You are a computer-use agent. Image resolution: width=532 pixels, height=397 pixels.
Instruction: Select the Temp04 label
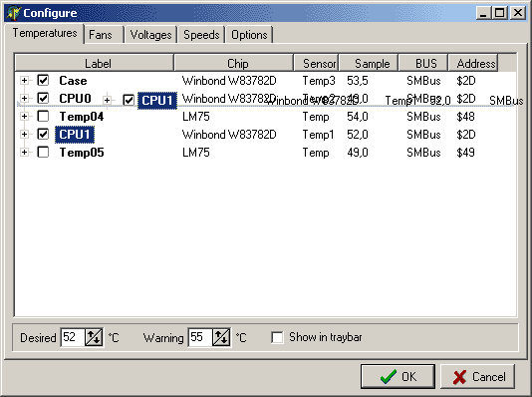pos(82,117)
